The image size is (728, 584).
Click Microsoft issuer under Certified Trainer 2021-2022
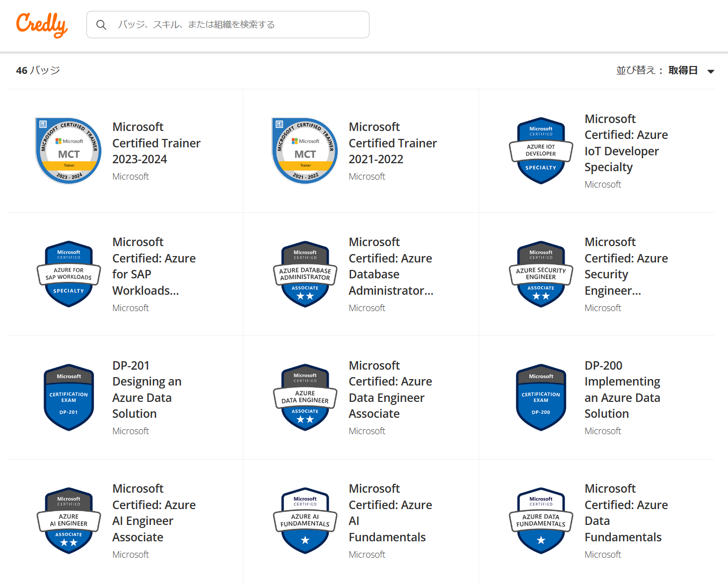(x=367, y=177)
